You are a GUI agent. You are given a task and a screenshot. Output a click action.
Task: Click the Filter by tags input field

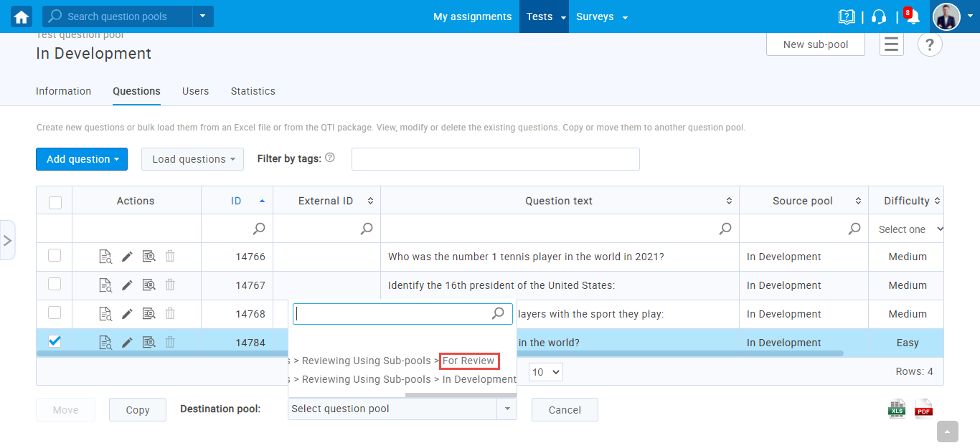click(495, 159)
